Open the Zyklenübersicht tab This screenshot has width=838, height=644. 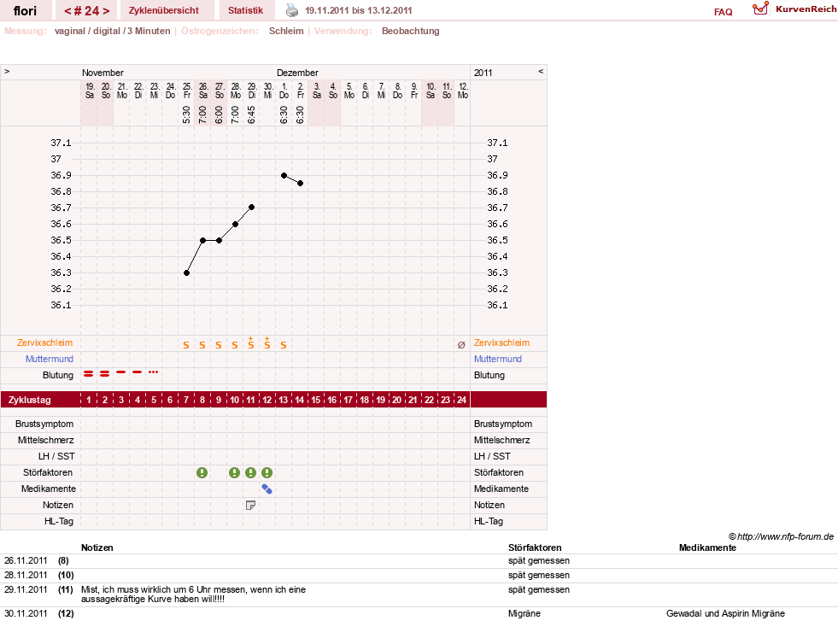(x=163, y=10)
